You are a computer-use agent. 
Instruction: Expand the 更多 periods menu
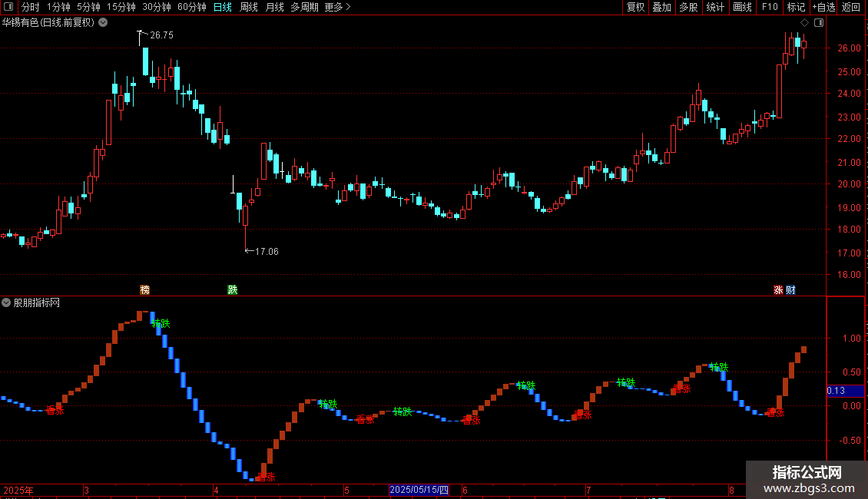pos(337,7)
